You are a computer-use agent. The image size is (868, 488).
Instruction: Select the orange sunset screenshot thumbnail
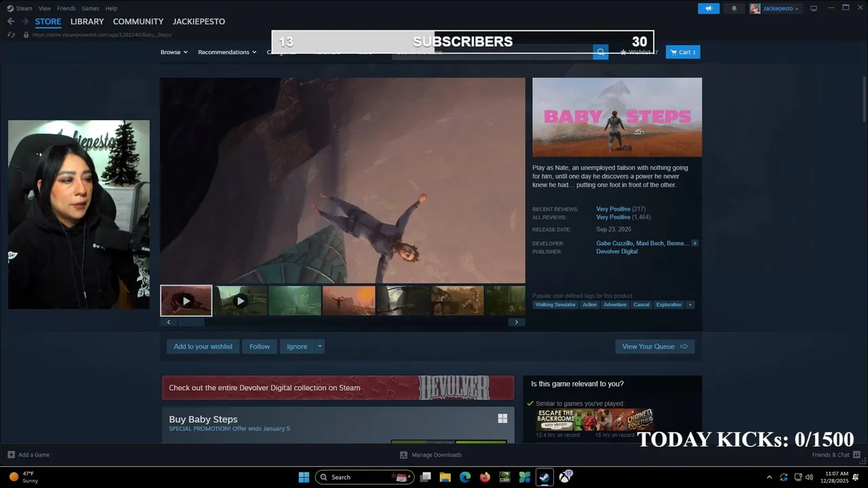(x=349, y=300)
